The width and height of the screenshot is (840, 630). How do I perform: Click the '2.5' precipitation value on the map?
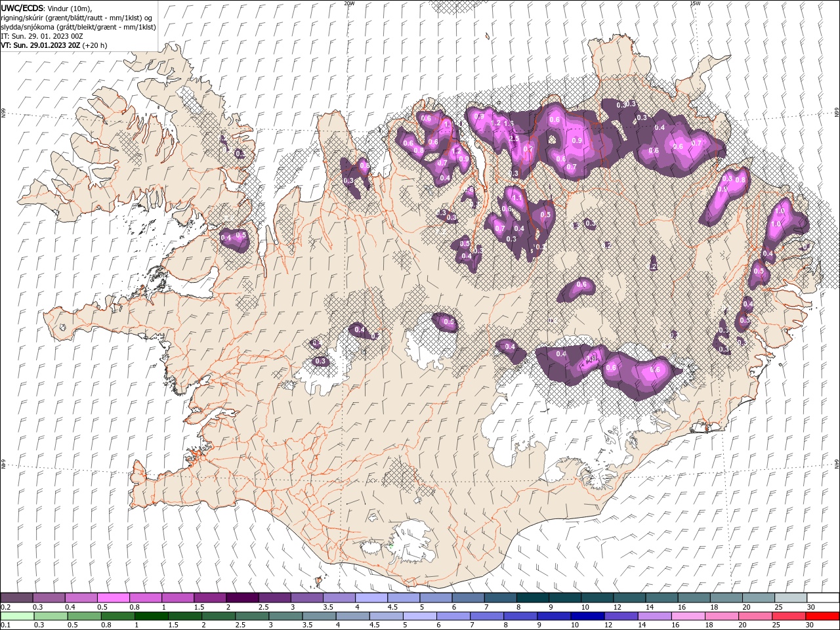click(514, 138)
